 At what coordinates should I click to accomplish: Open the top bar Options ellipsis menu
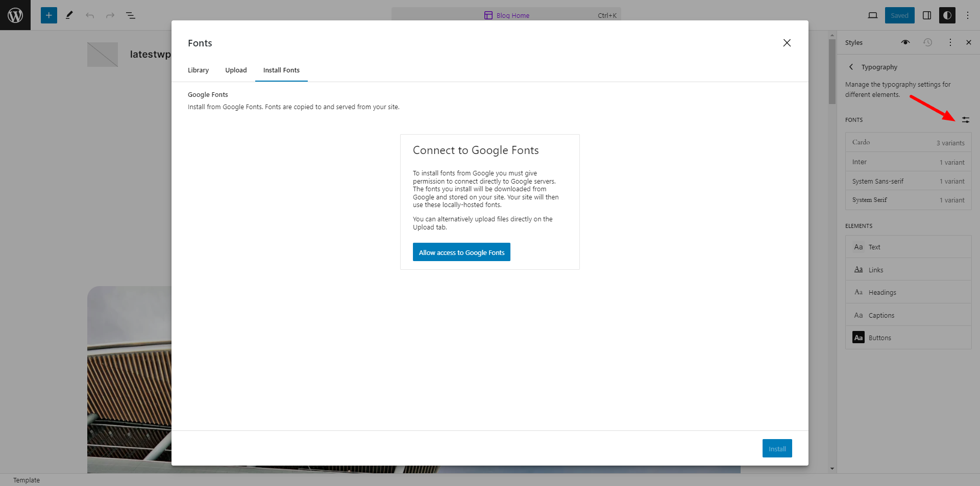[x=968, y=15]
